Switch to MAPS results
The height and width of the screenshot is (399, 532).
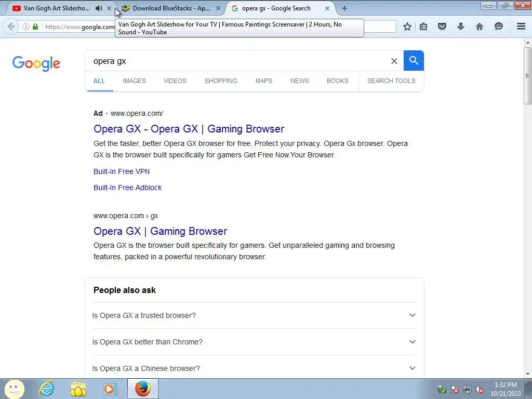263,81
